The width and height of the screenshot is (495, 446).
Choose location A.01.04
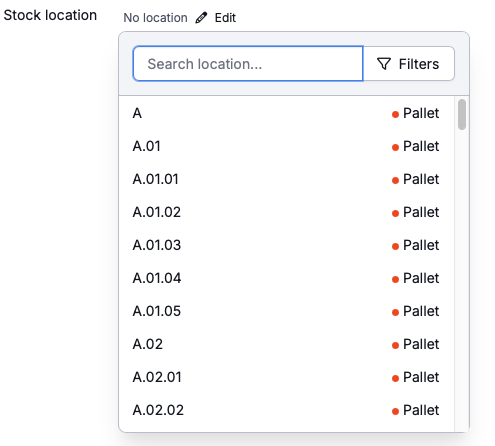point(287,278)
